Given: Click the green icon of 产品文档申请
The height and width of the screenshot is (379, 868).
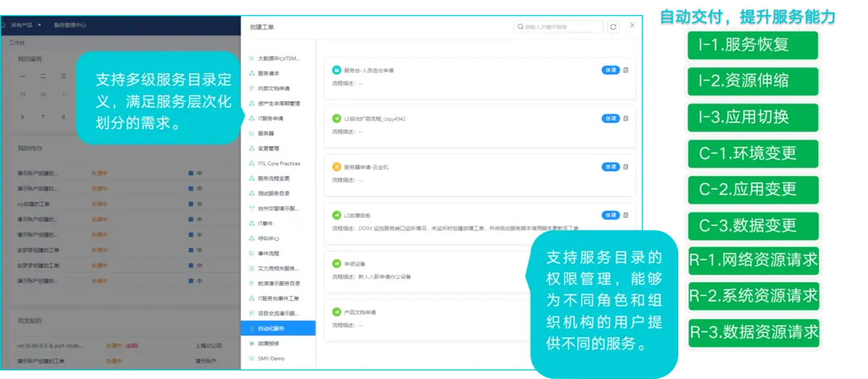Looking at the screenshot, I should coord(337,312).
